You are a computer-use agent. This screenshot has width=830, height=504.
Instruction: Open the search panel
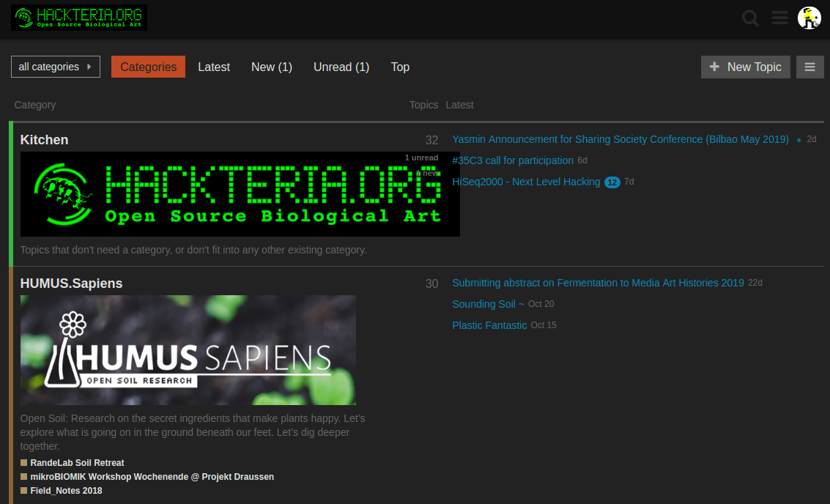[750, 18]
